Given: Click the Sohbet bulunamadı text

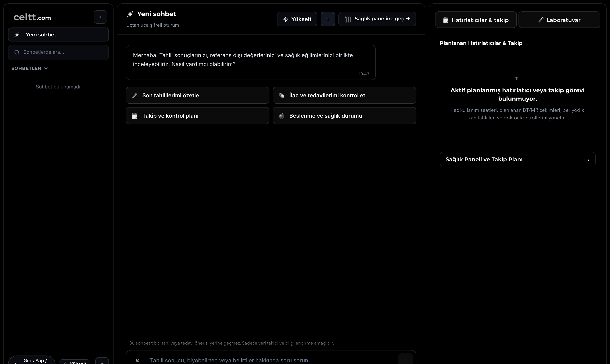Looking at the screenshot, I should (x=58, y=87).
